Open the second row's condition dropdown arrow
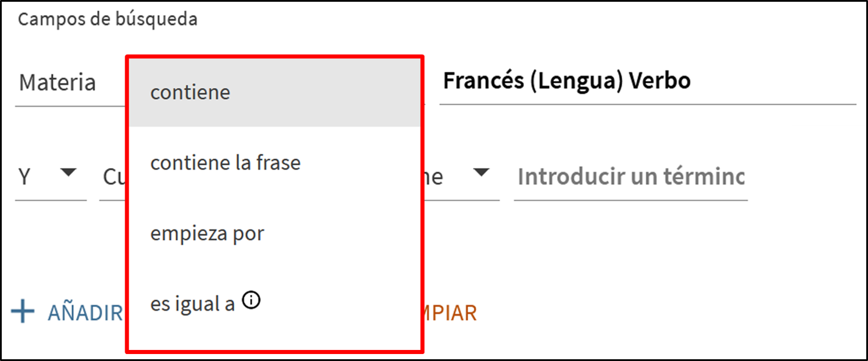This screenshot has height=361, width=868. tap(481, 173)
